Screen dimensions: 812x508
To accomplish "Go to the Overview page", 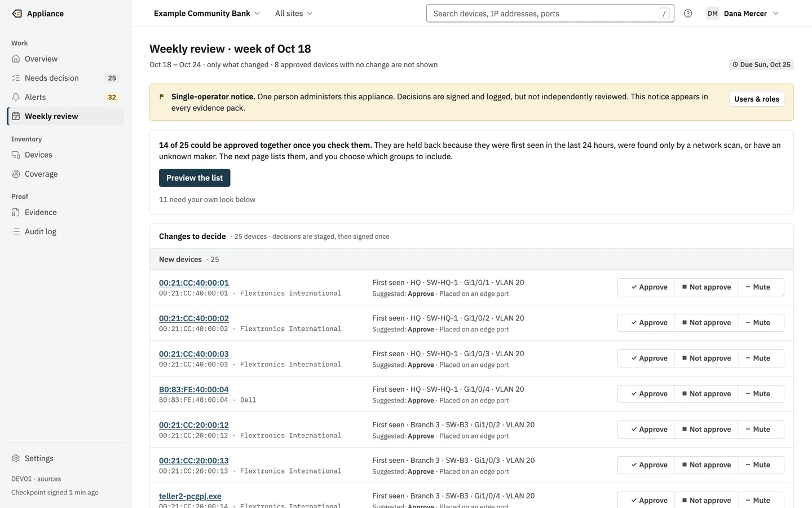I will (65, 59).
